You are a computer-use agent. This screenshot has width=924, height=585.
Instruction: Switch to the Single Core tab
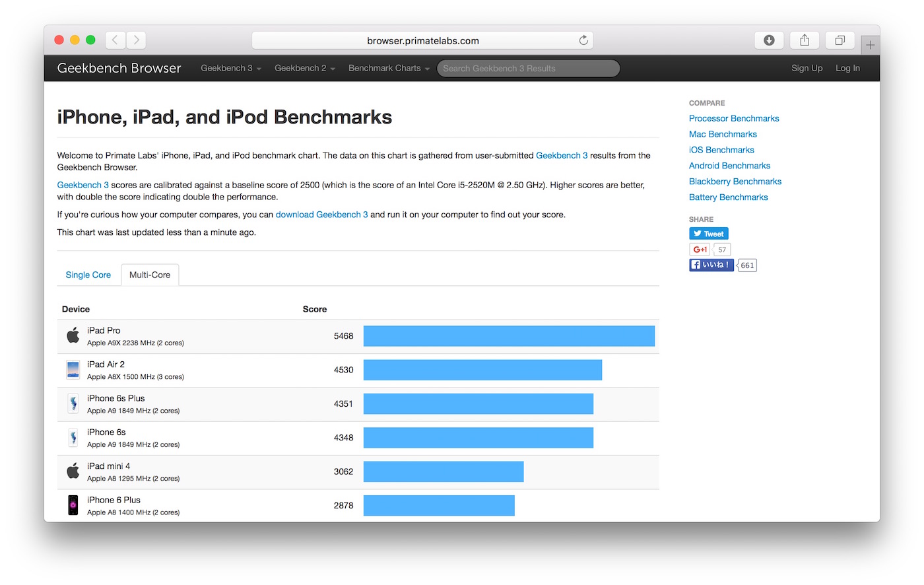(x=88, y=275)
